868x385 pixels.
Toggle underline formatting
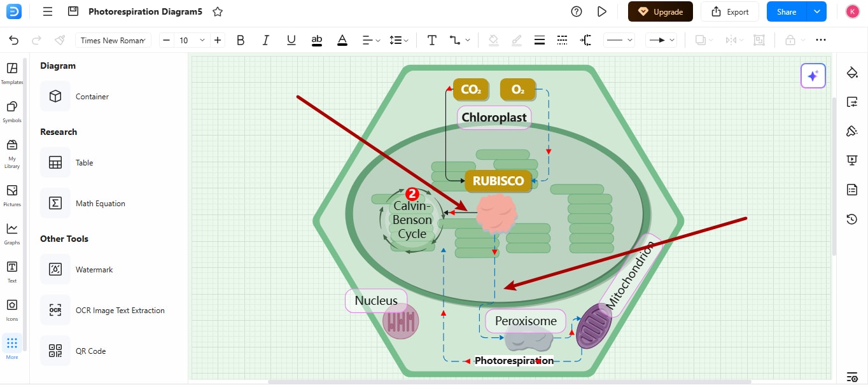click(x=291, y=39)
